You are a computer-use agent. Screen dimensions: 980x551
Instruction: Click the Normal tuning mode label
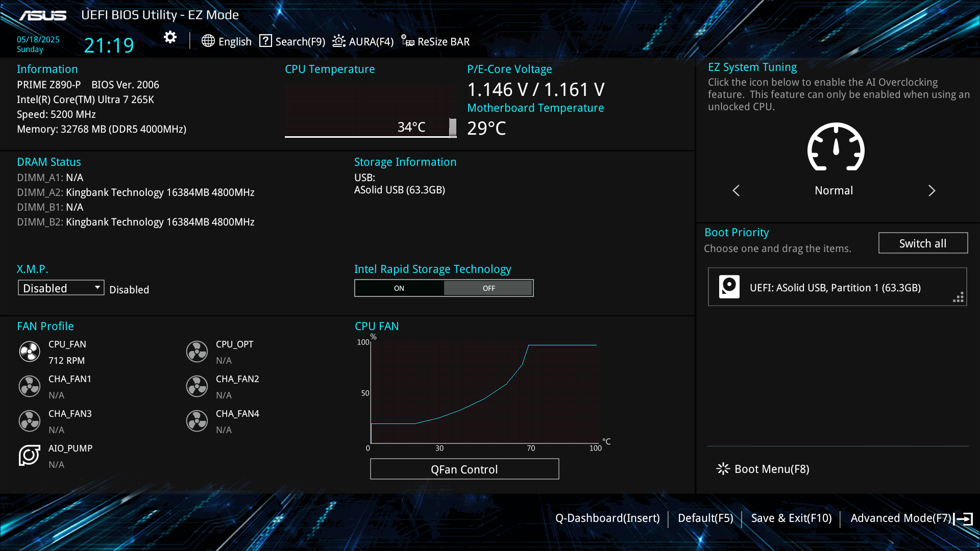834,191
